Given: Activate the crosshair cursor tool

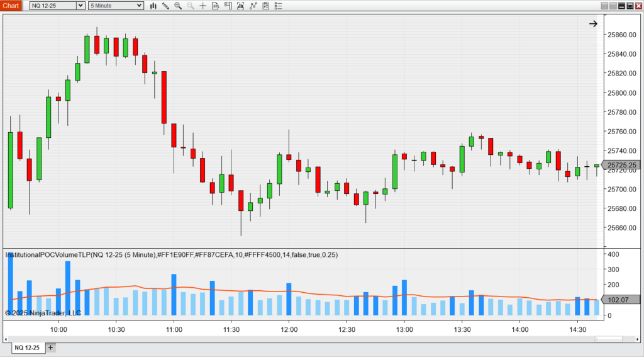Looking at the screenshot, I should (x=203, y=6).
